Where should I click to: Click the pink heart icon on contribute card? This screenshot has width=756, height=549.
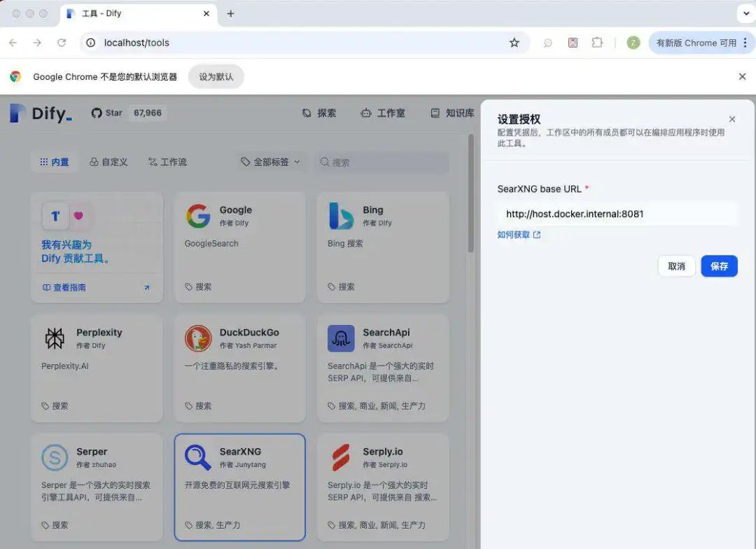click(x=78, y=216)
